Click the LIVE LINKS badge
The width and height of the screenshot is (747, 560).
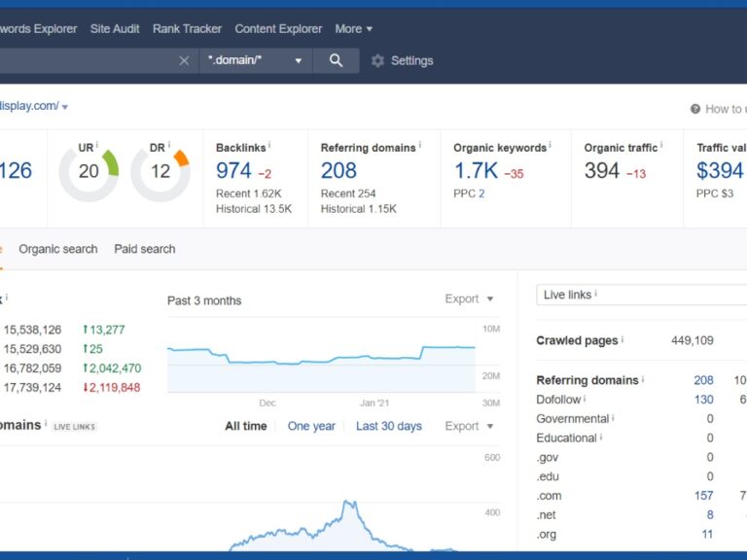[74, 427]
